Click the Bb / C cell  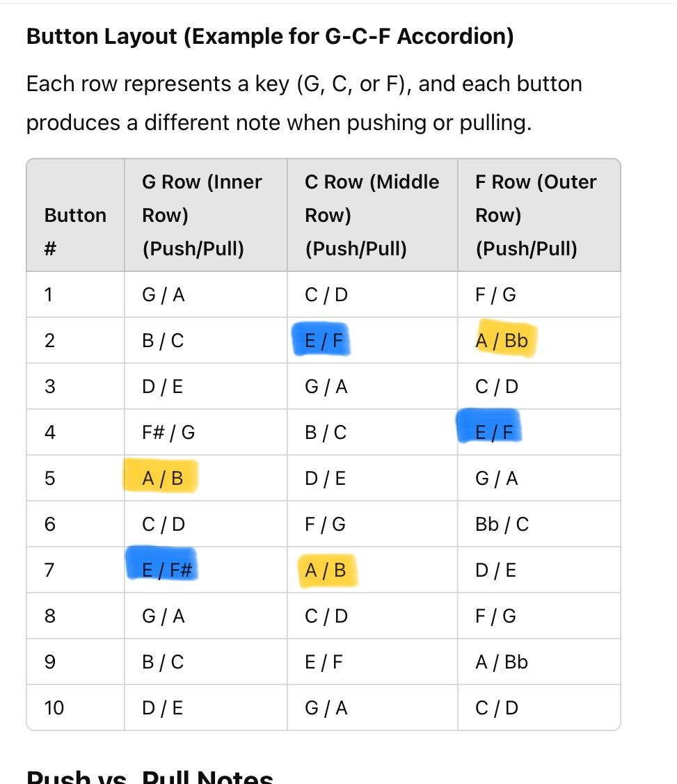tap(502, 525)
